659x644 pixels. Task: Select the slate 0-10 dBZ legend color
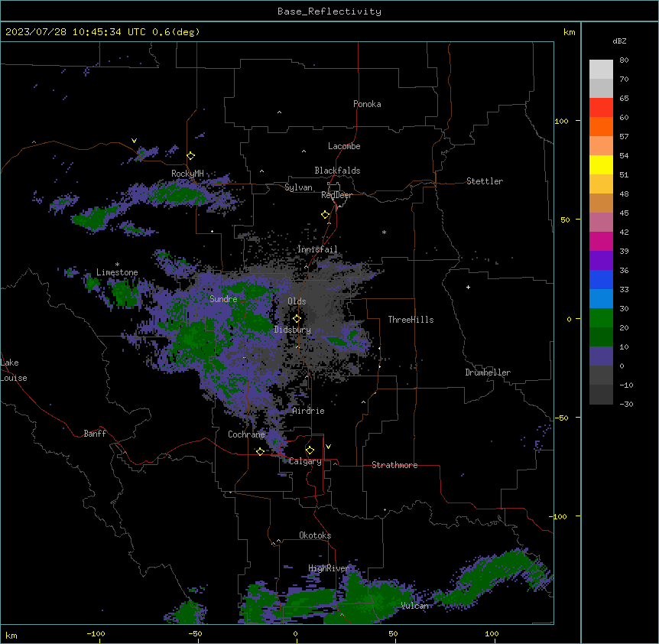coord(601,356)
